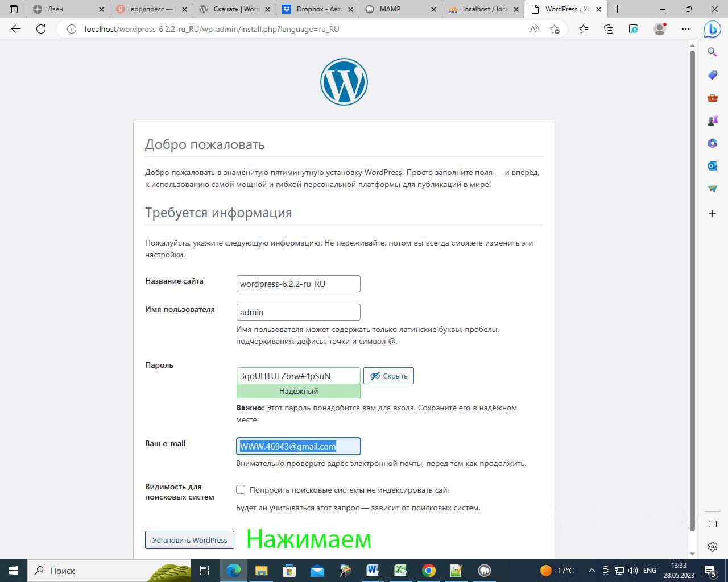Go back with the browser back arrow
This screenshot has width=728, height=582.
(16, 29)
